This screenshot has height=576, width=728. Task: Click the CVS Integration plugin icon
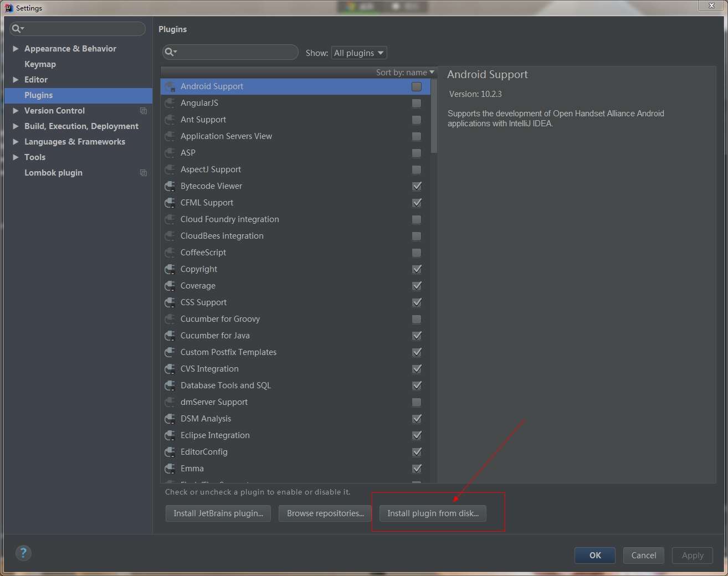170,369
